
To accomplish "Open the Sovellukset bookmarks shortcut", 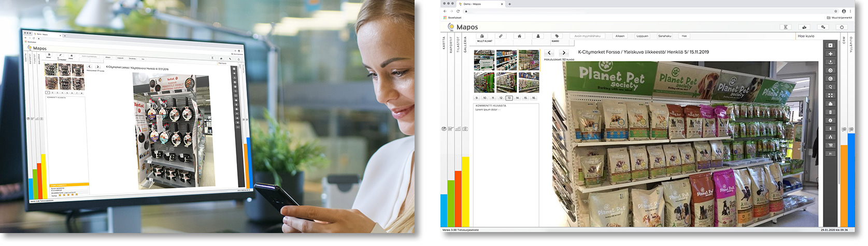I will pyautogui.click(x=453, y=18).
